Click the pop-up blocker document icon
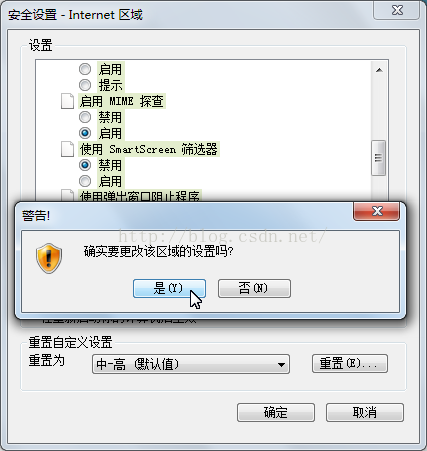This screenshot has width=427, height=451. pos(67,195)
